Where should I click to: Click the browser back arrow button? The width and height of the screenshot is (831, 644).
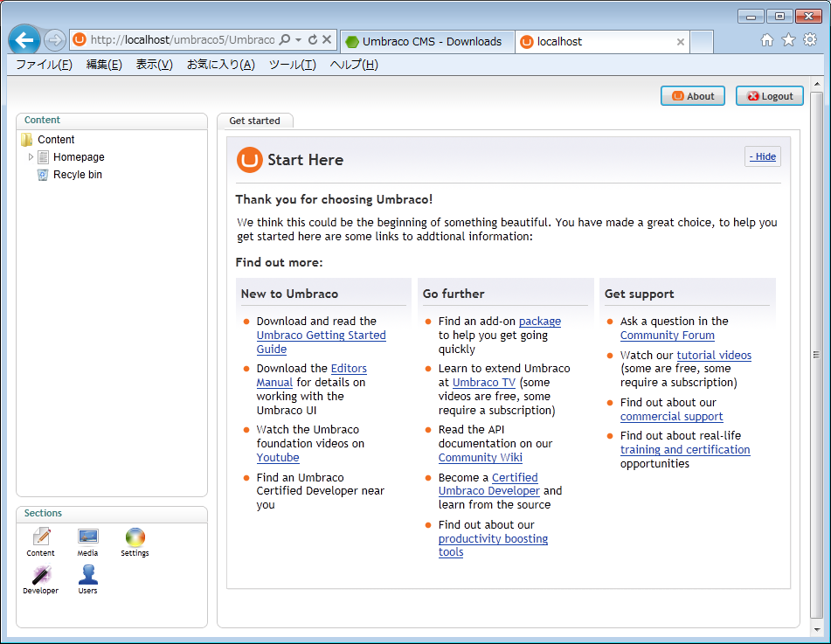coord(24,40)
